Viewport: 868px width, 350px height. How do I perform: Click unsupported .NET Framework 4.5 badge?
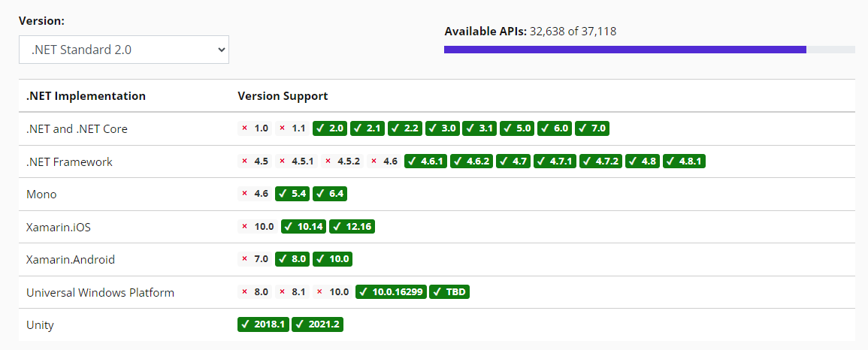point(255,161)
